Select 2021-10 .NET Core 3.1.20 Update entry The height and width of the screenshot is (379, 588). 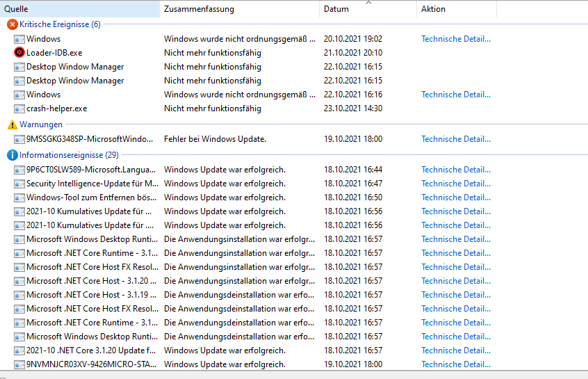click(x=91, y=350)
